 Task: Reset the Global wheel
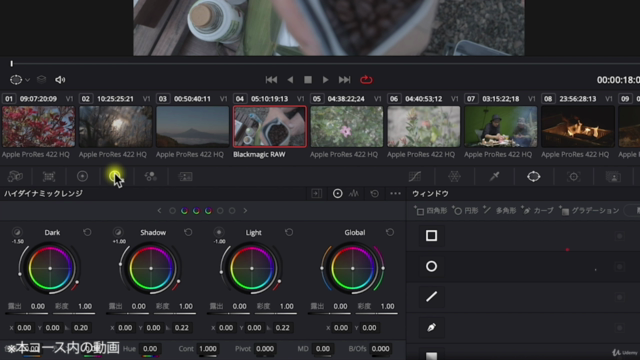click(390, 232)
